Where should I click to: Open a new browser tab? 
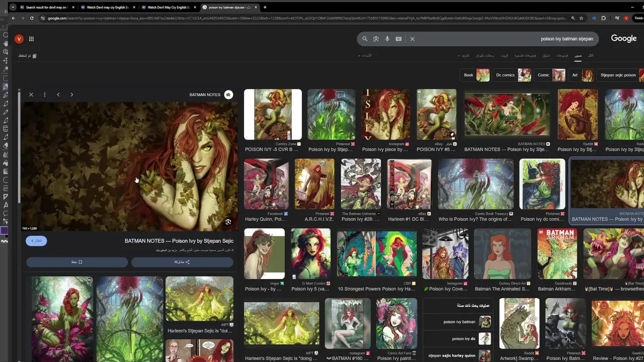pos(265,7)
